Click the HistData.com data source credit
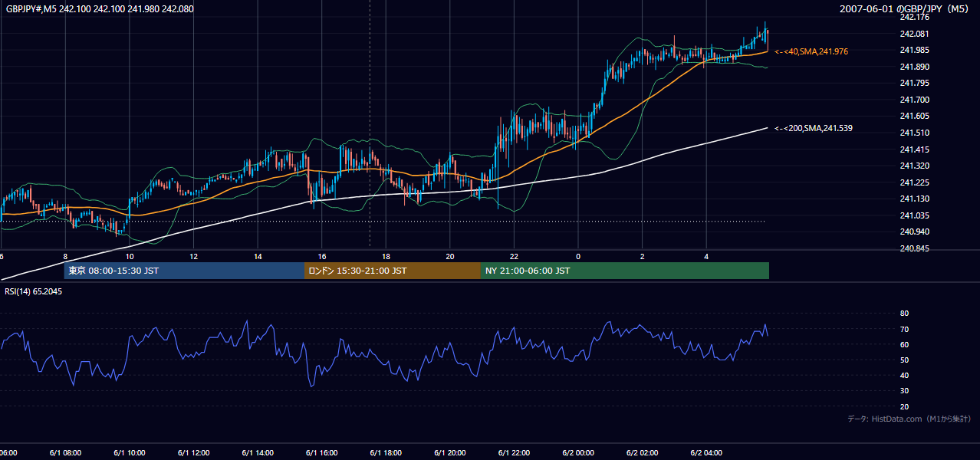This screenshot has height=460, width=980. coord(909,419)
